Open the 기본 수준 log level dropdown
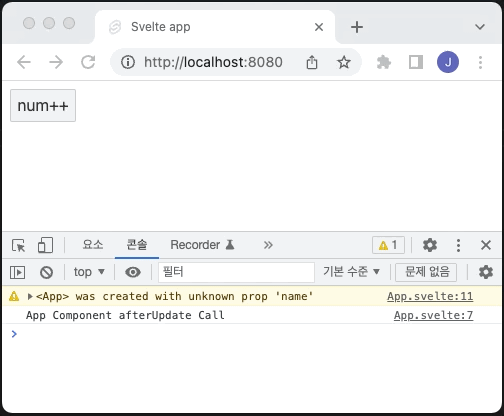This screenshot has width=504, height=416. pos(351,272)
